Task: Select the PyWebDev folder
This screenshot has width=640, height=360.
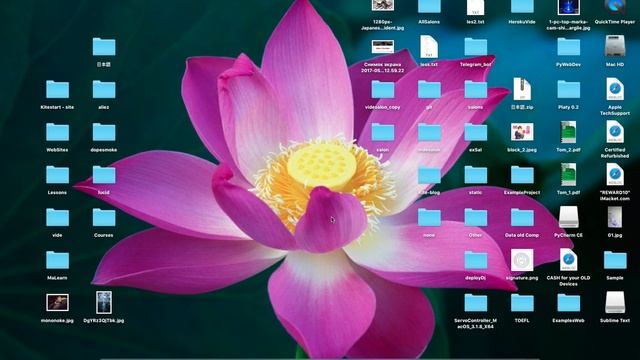Action: click(569, 47)
